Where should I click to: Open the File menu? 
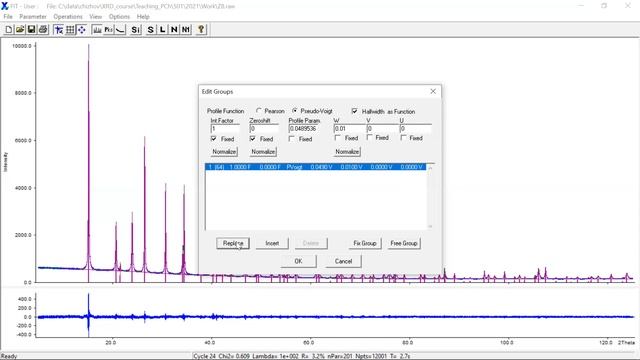pos(8,17)
